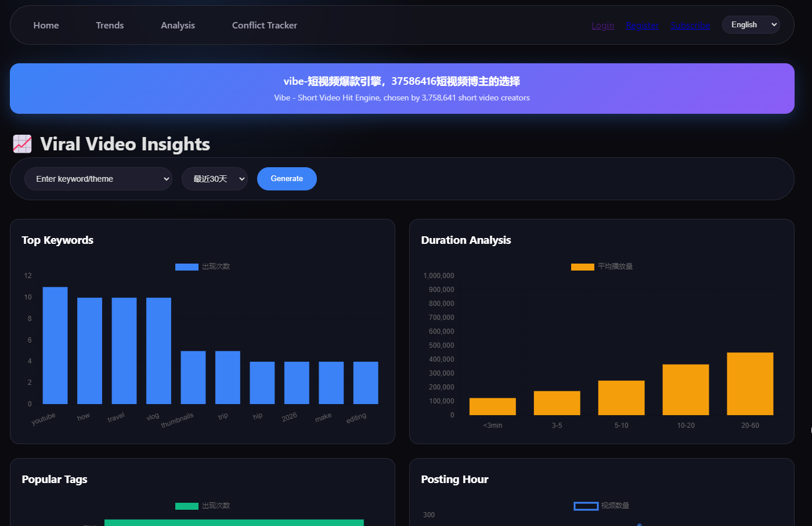Click the blue legend swatch above Top Keywords

[186, 266]
